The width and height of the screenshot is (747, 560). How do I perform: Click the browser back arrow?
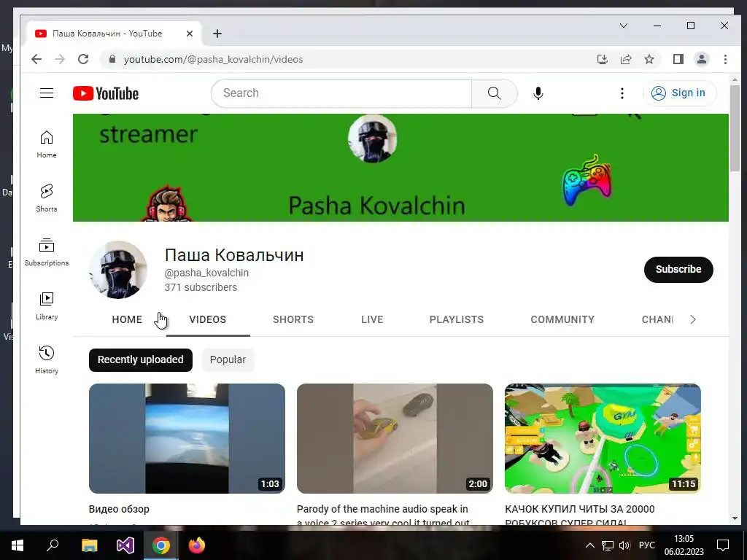tap(36, 59)
